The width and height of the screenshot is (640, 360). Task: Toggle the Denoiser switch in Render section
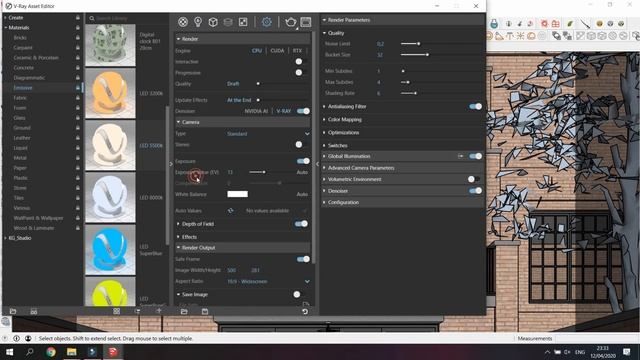click(303, 111)
